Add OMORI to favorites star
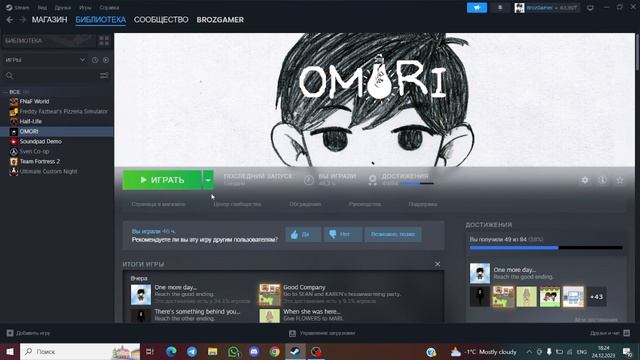The height and width of the screenshot is (360, 640). click(x=620, y=180)
